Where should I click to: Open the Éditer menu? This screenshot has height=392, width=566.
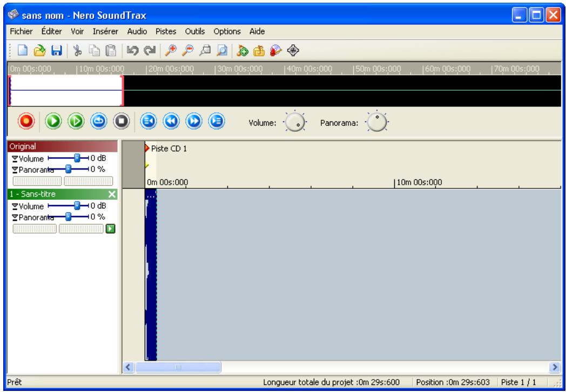(x=52, y=31)
